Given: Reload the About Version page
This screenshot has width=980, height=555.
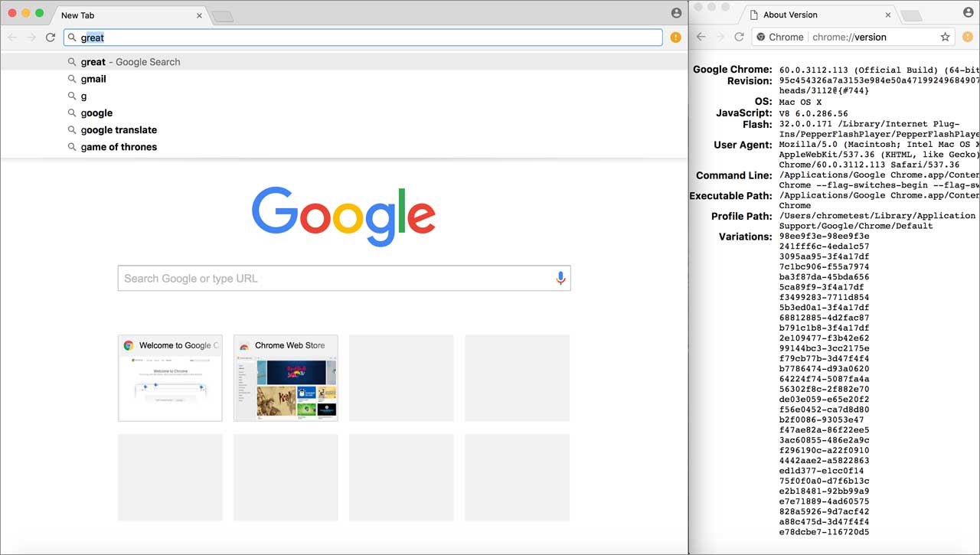Looking at the screenshot, I should [x=740, y=37].
